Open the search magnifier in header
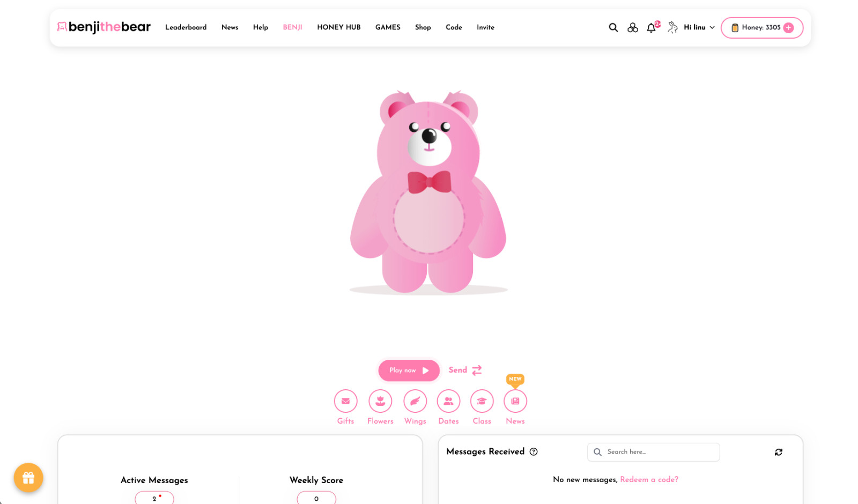The image size is (858, 504). pyautogui.click(x=613, y=27)
